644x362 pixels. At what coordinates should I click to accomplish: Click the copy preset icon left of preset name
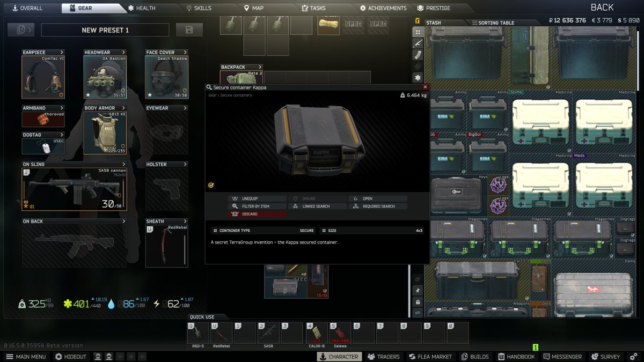point(22,30)
